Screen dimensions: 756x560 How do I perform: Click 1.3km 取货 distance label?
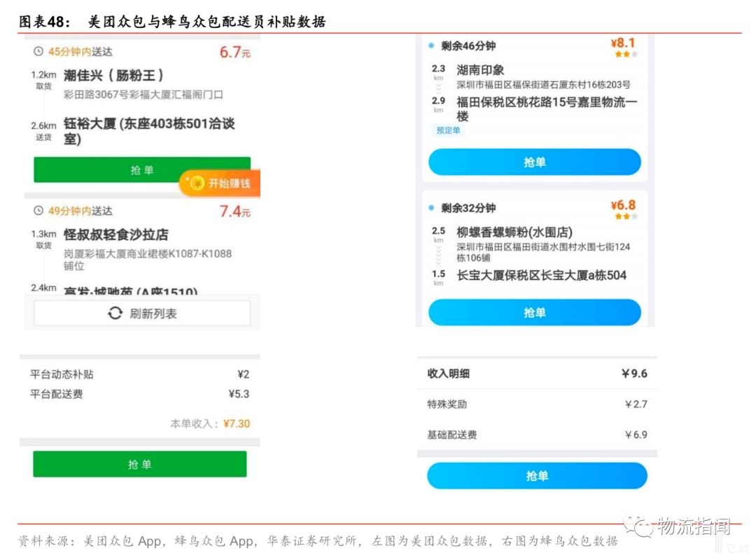(43, 239)
